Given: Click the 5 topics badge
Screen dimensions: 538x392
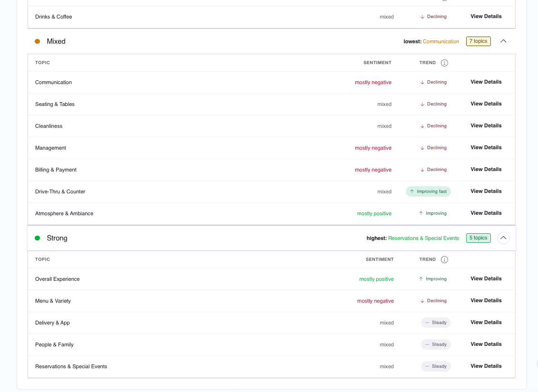Looking at the screenshot, I should click(478, 238).
